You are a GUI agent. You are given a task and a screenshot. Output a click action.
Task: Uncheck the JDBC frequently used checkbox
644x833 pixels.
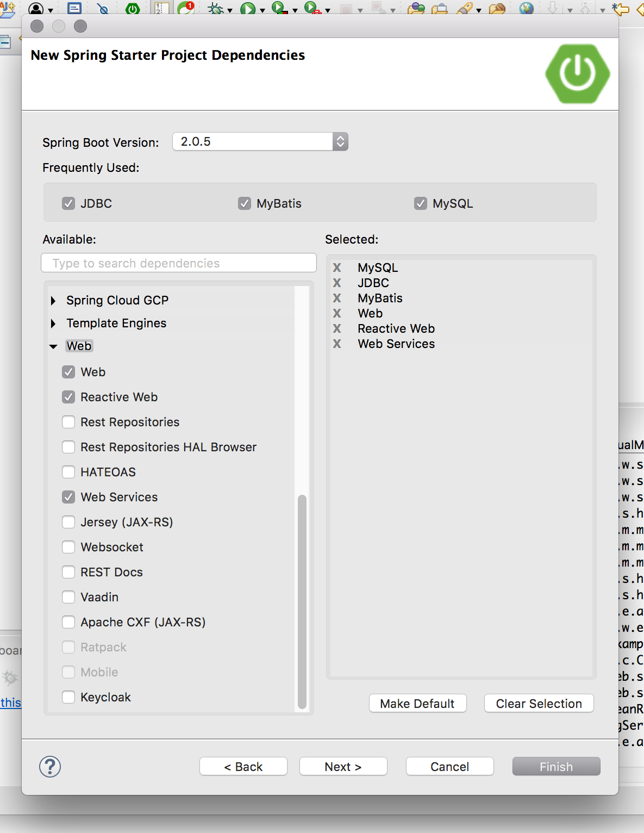(68, 203)
